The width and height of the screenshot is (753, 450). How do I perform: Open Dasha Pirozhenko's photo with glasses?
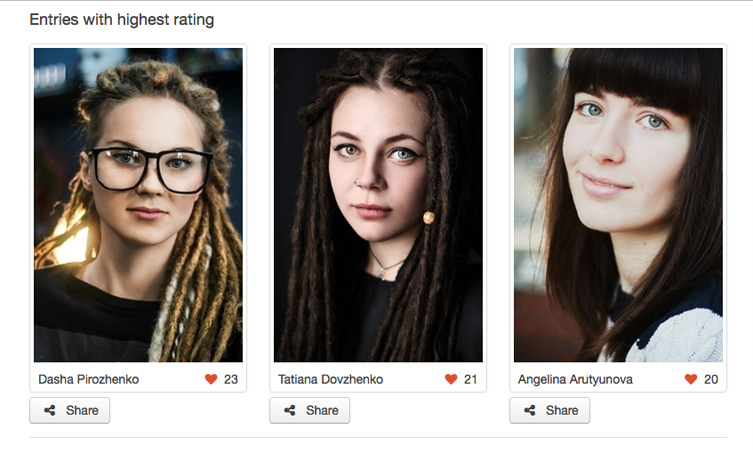(x=138, y=205)
